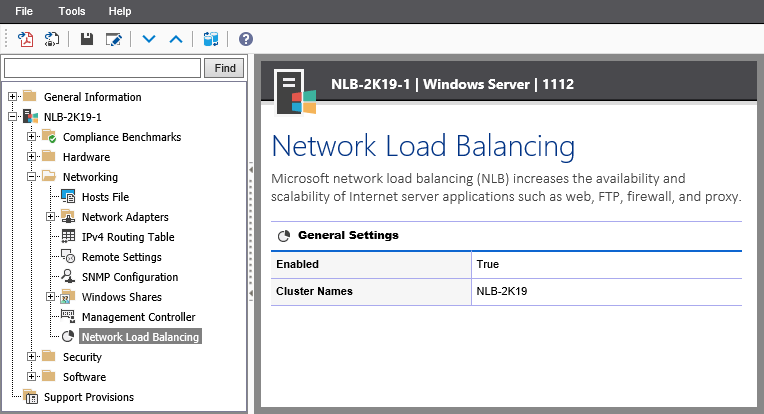This screenshot has width=764, height=414.
Task: Expand the Windows Shares node
Action: click(x=51, y=296)
